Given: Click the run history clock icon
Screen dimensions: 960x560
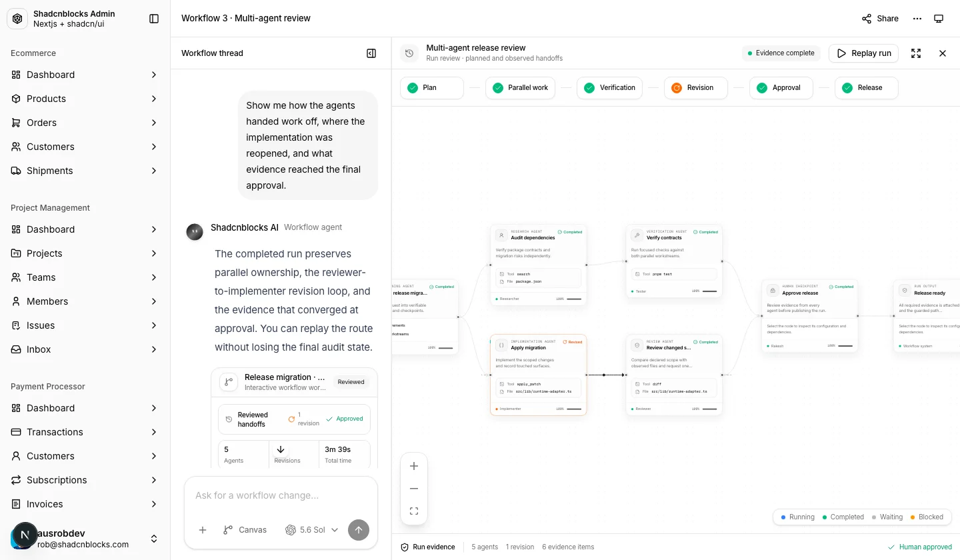Looking at the screenshot, I should point(409,53).
